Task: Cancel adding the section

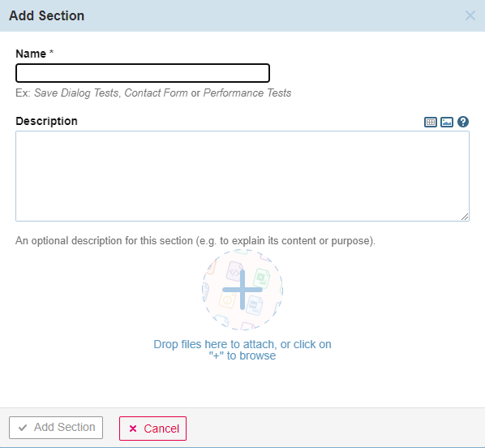Action: [x=152, y=429]
